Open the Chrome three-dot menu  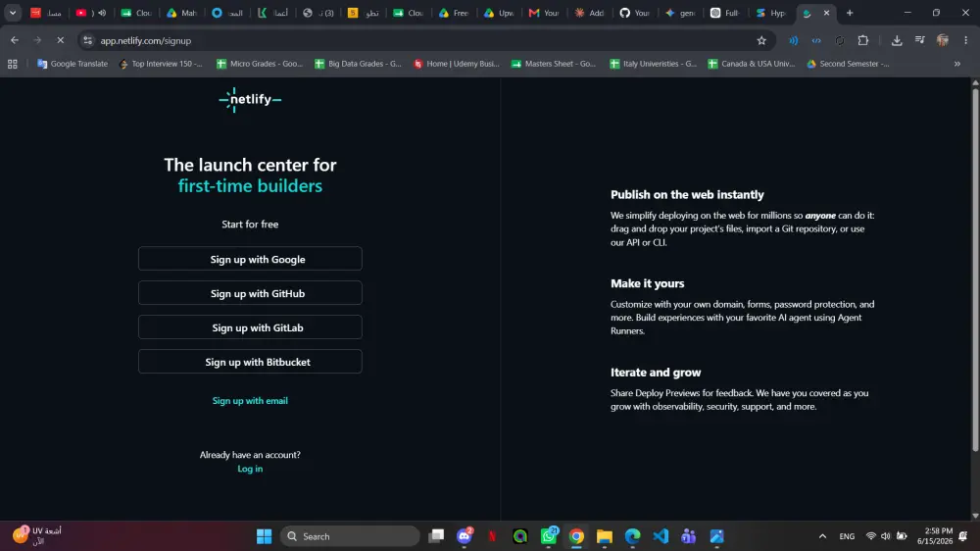965,40
